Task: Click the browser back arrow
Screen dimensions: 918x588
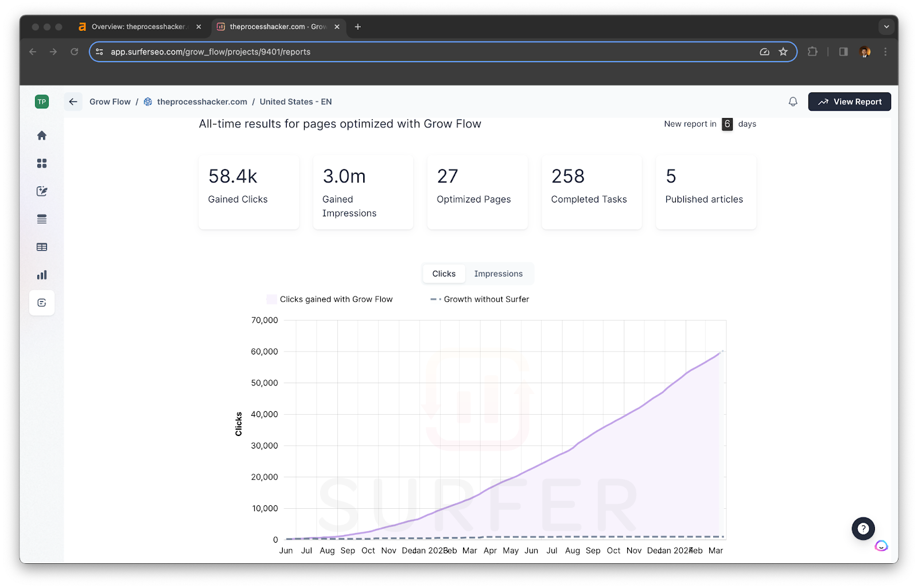Action: click(x=33, y=52)
